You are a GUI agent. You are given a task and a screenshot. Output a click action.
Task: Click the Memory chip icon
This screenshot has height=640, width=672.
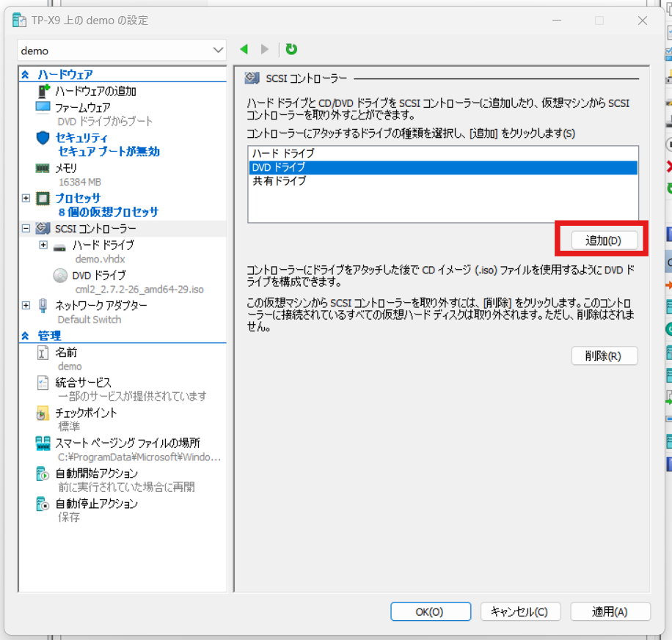pos(43,169)
